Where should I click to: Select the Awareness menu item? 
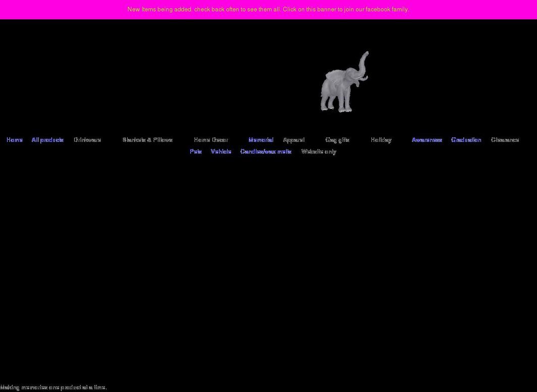(x=427, y=140)
